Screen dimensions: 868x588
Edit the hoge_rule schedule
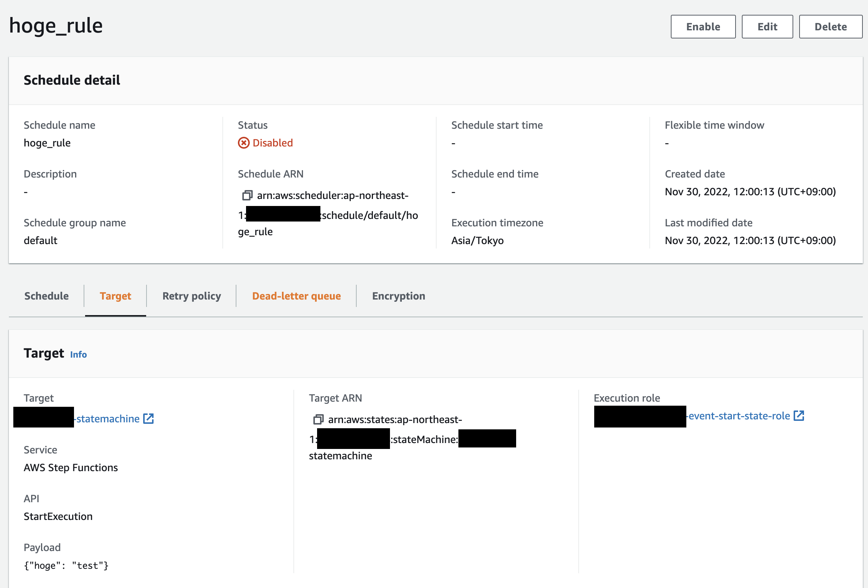pos(767,27)
